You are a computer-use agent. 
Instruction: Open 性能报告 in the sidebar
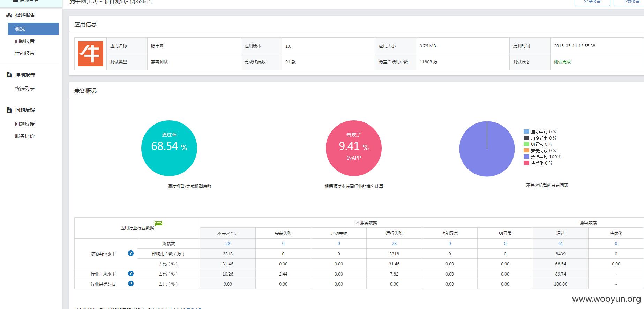click(25, 53)
